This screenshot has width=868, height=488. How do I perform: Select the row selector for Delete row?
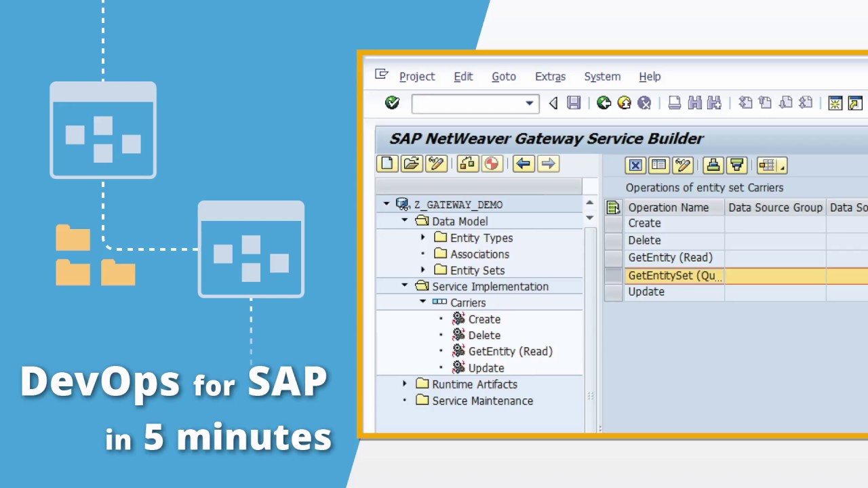(613, 241)
